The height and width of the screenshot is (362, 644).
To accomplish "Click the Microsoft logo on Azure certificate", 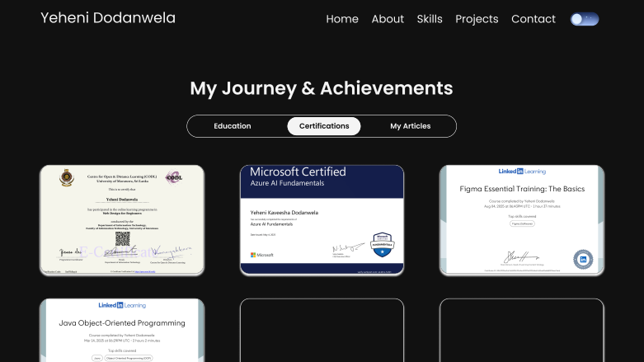I will (x=262, y=255).
